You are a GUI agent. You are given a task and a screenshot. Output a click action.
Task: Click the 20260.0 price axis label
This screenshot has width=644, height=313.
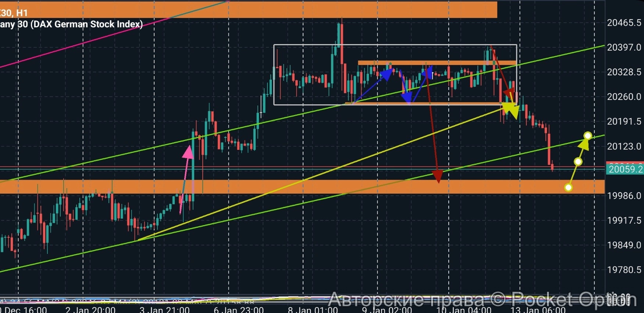(624, 97)
